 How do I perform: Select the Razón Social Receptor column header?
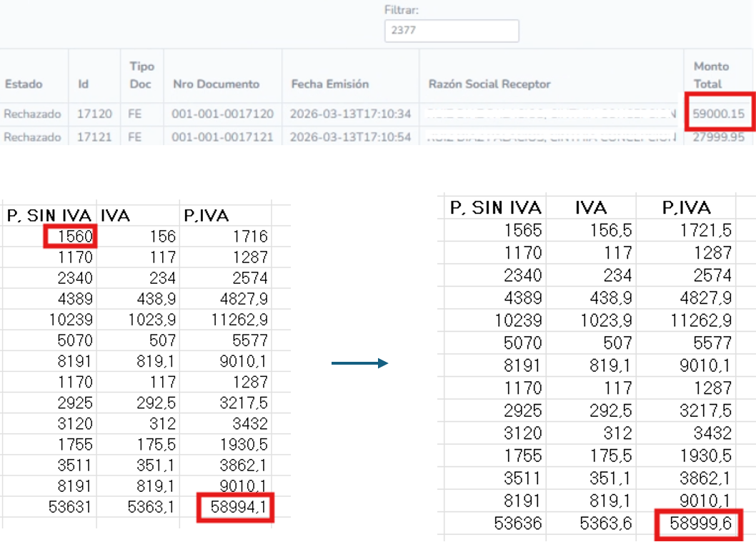(489, 84)
